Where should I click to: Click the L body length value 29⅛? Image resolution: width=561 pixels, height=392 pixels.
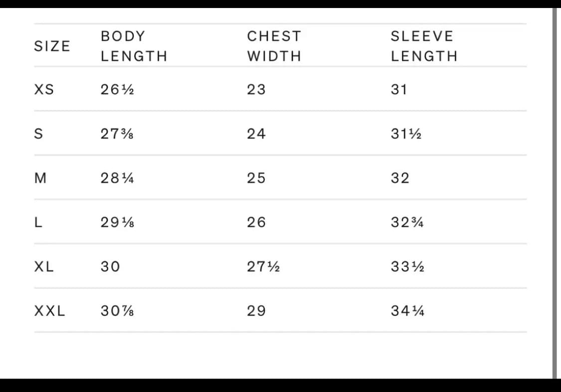(x=117, y=222)
